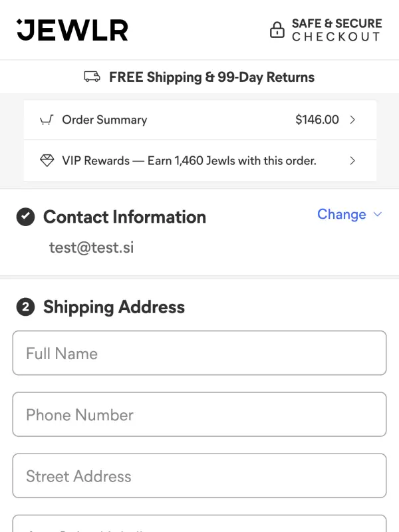Click the test@test.si email text
This screenshot has width=399, height=532.
click(x=91, y=248)
